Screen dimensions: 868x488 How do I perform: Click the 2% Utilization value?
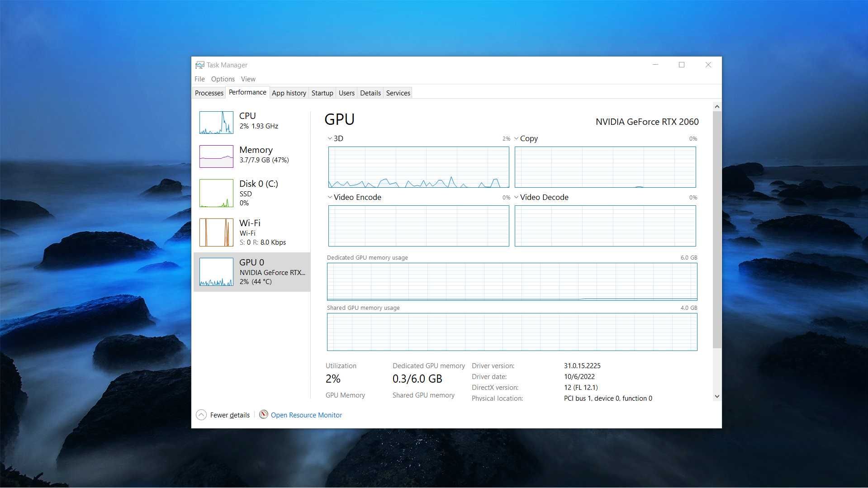333,379
